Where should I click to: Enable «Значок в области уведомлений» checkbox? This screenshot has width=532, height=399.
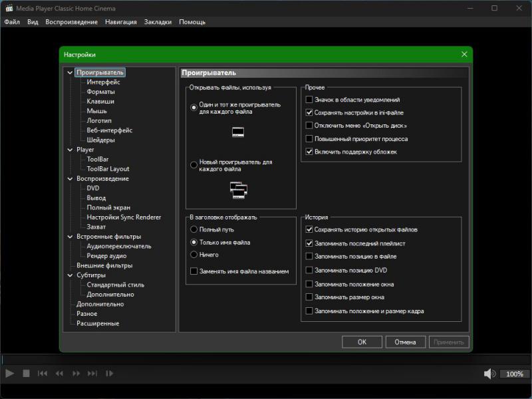pyautogui.click(x=309, y=100)
